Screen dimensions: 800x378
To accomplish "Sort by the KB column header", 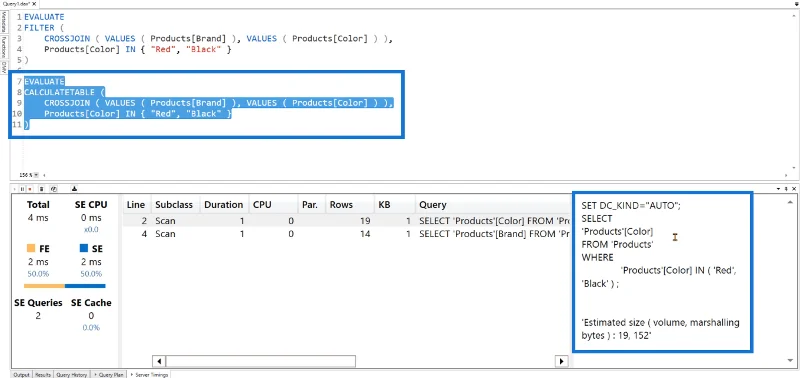I will coord(394,205).
